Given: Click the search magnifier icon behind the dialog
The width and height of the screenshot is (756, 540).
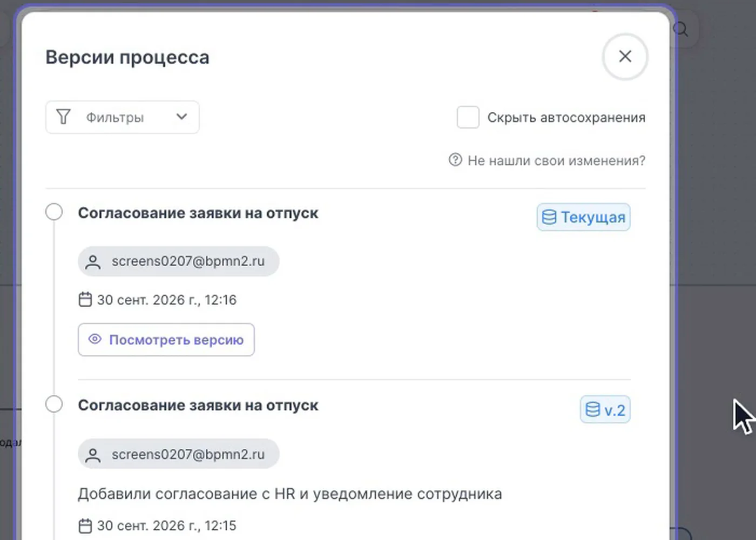Looking at the screenshot, I should (681, 29).
